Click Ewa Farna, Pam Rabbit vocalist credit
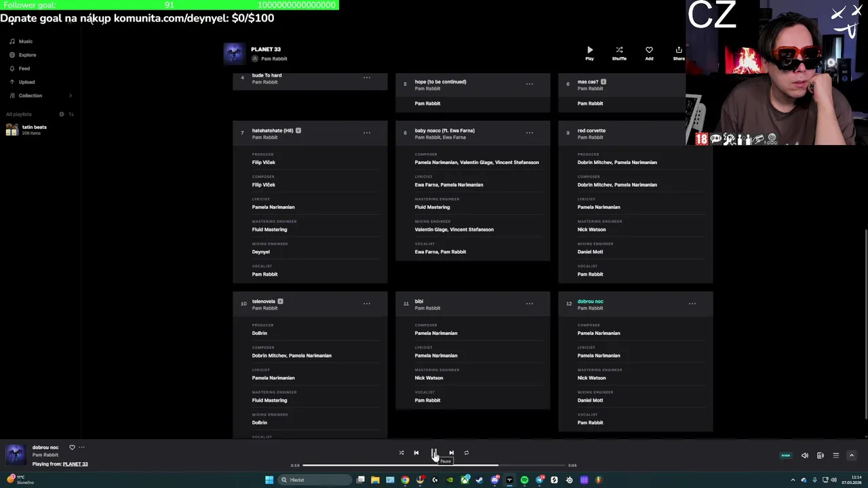 click(440, 252)
